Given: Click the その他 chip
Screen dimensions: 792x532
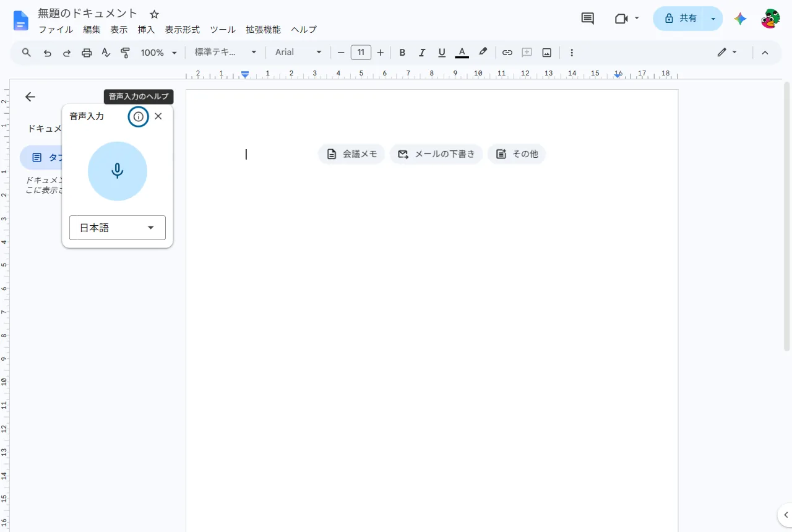Looking at the screenshot, I should [x=517, y=154].
